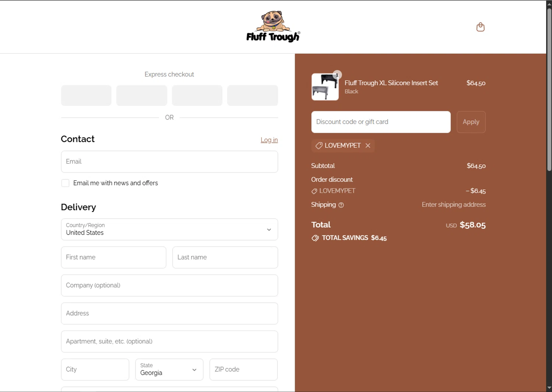Viewport: 552px width, 392px height.
Task: Click the Shipping help question mark icon
Action: [x=341, y=205]
